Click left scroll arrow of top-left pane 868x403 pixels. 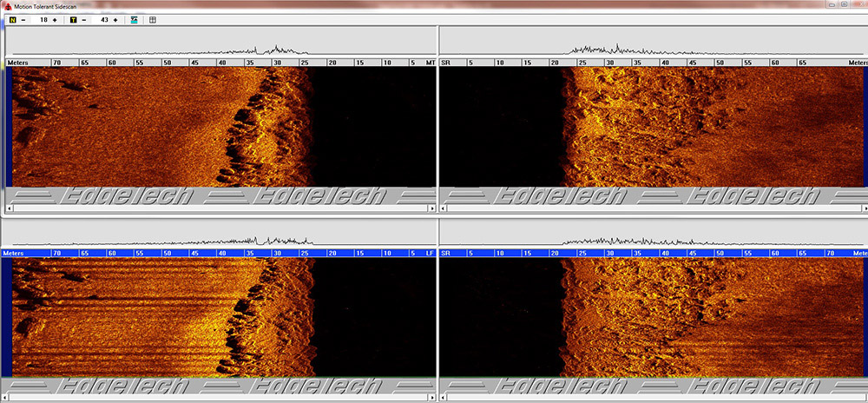pyautogui.click(x=9, y=208)
